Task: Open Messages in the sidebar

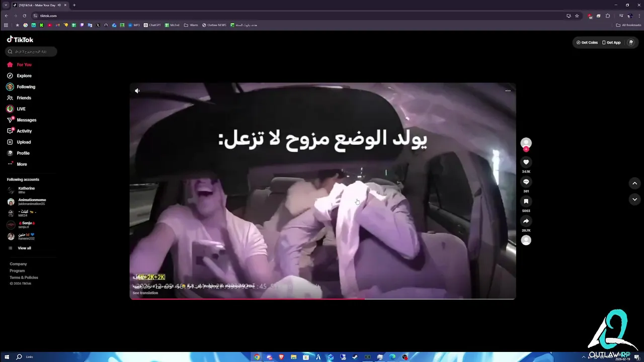Action: (x=22, y=120)
